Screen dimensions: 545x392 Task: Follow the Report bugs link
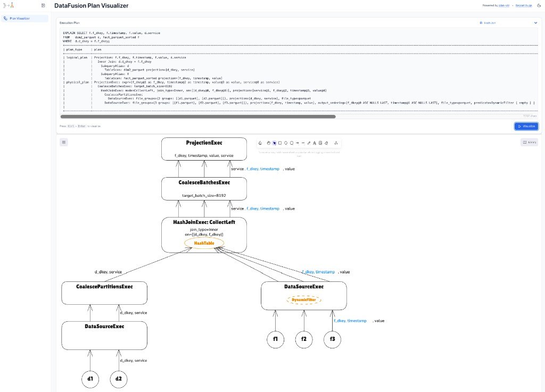pos(524,5)
